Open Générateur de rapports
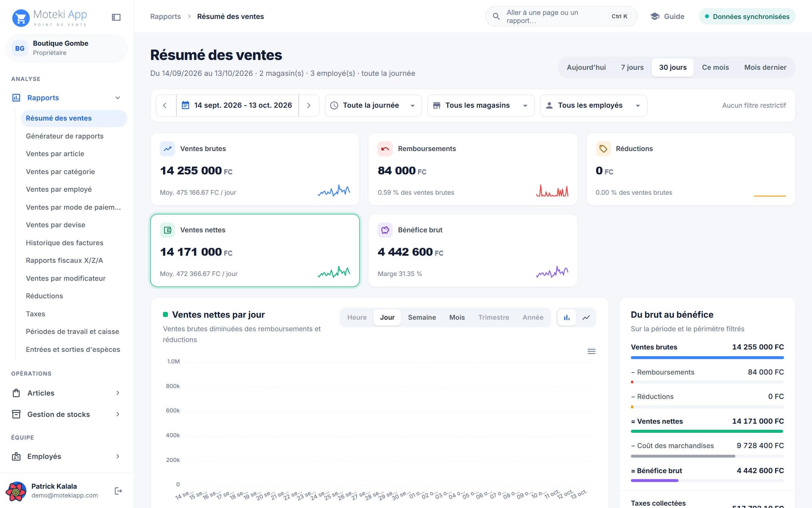Image resolution: width=812 pixels, height=508 pixels. click(x=65, y=136)
